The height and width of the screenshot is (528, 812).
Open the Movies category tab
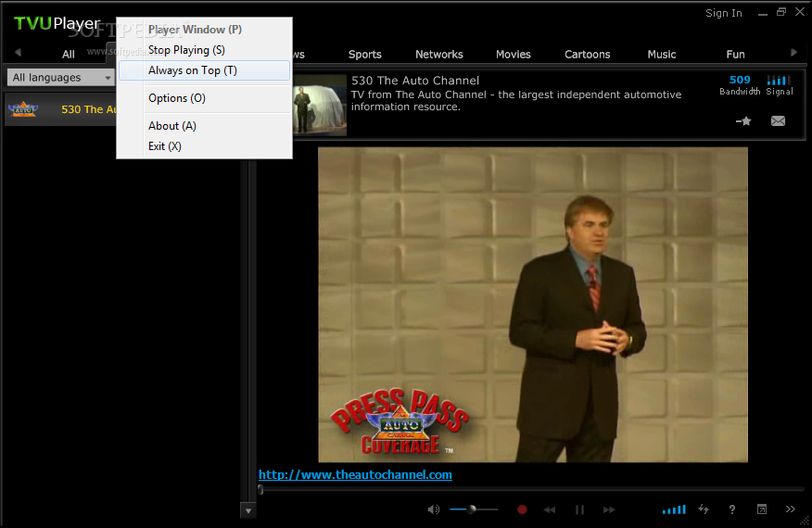[x=514, y=55]
